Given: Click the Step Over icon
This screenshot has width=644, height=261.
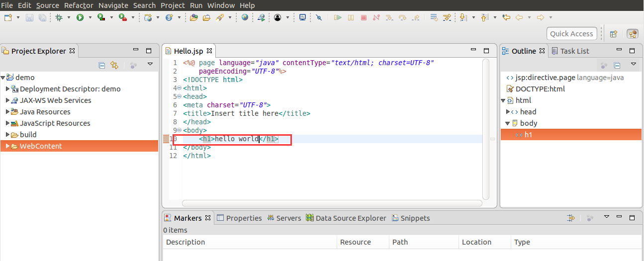Looking at the screenshot, I should (x=402, y=17).
